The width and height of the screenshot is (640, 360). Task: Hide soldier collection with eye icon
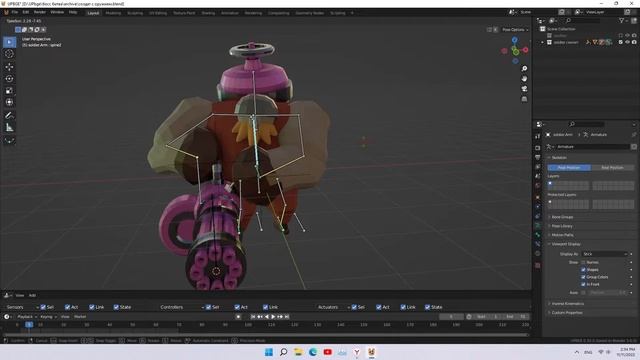tap(627, 42)
